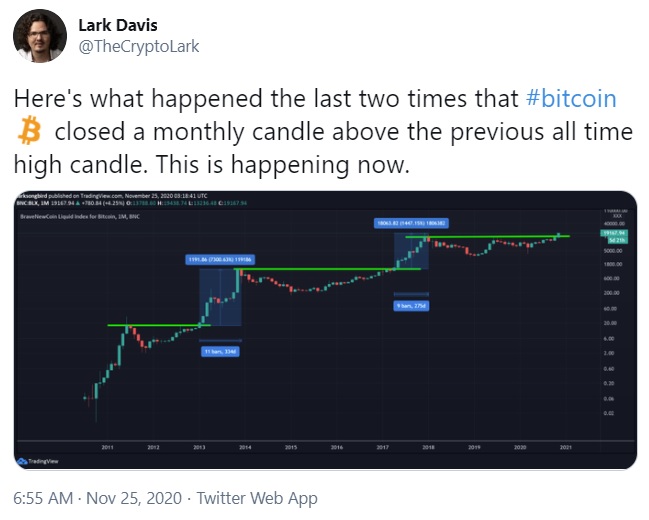The width and height of the screenshot is (649, 520).
Task: Click the 2011 label on the time axis
Action: (107, 447)
